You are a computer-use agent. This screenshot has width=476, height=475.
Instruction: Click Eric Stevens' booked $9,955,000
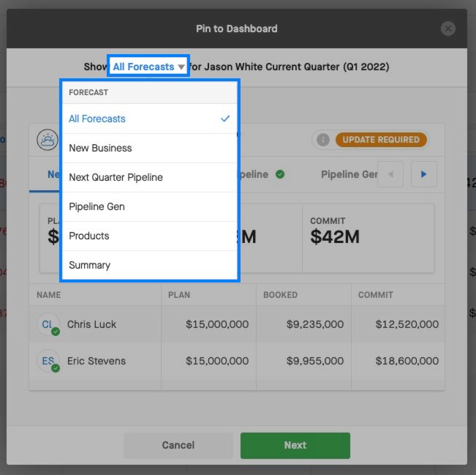click(315, 361)
